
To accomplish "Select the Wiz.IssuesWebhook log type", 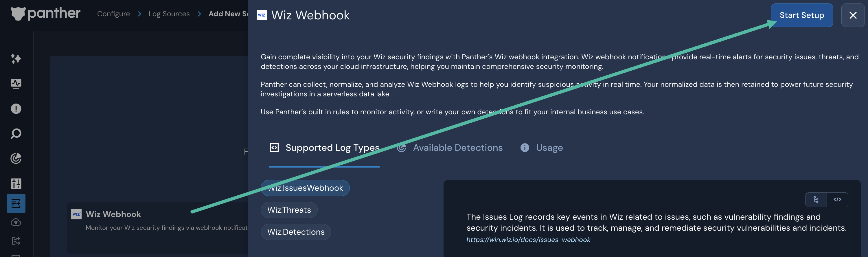I will point(305,188).
